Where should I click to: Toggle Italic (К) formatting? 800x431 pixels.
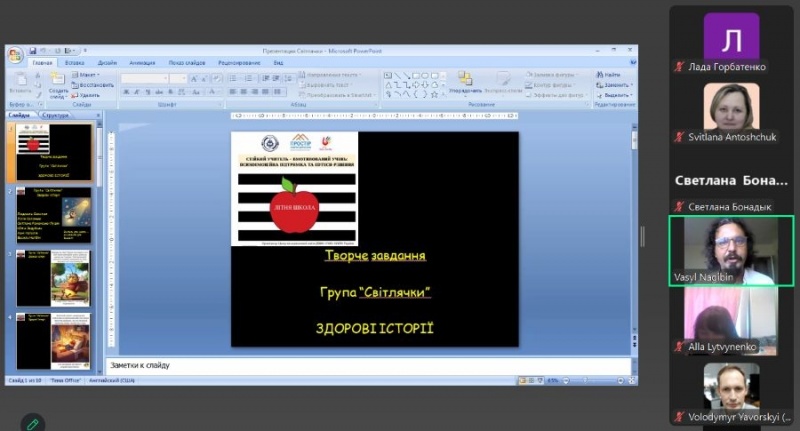coord(137,92)
